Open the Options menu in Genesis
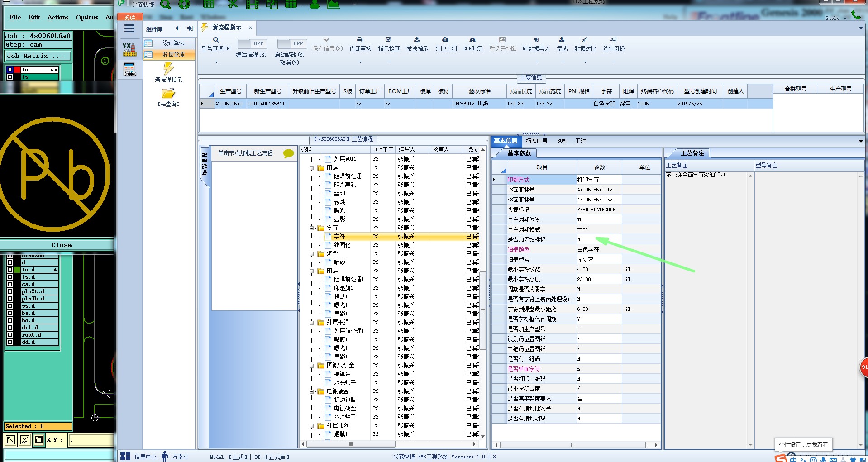 click(x=87, y=17)
